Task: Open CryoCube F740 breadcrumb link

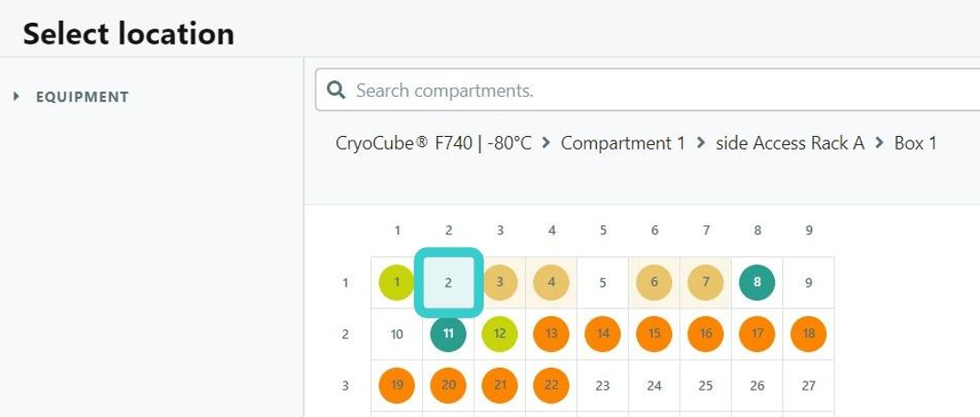Action: [x=433, y=143]
